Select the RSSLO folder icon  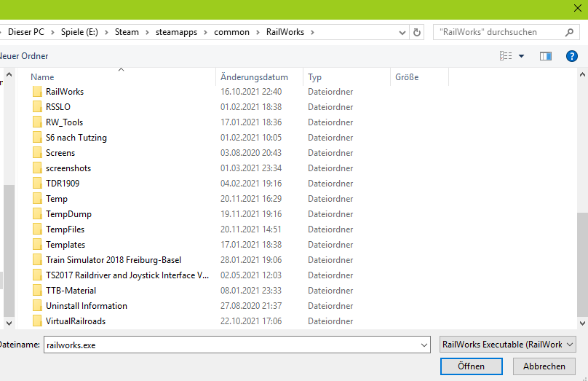pyautogui.click(x=37, y=107)
